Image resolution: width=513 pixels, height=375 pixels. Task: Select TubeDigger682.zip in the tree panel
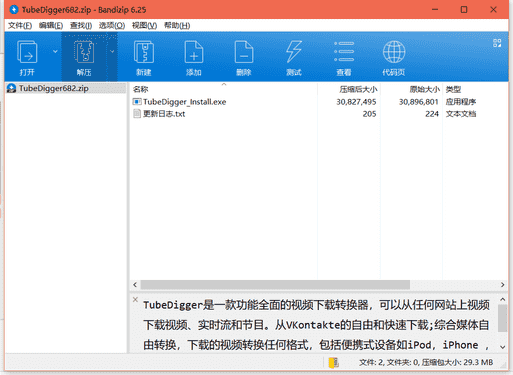coord(66,88)
